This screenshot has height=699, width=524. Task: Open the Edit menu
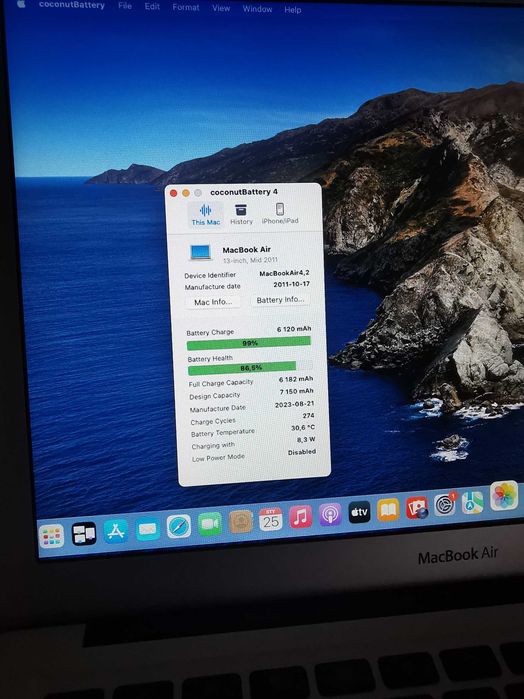(152, 6)
